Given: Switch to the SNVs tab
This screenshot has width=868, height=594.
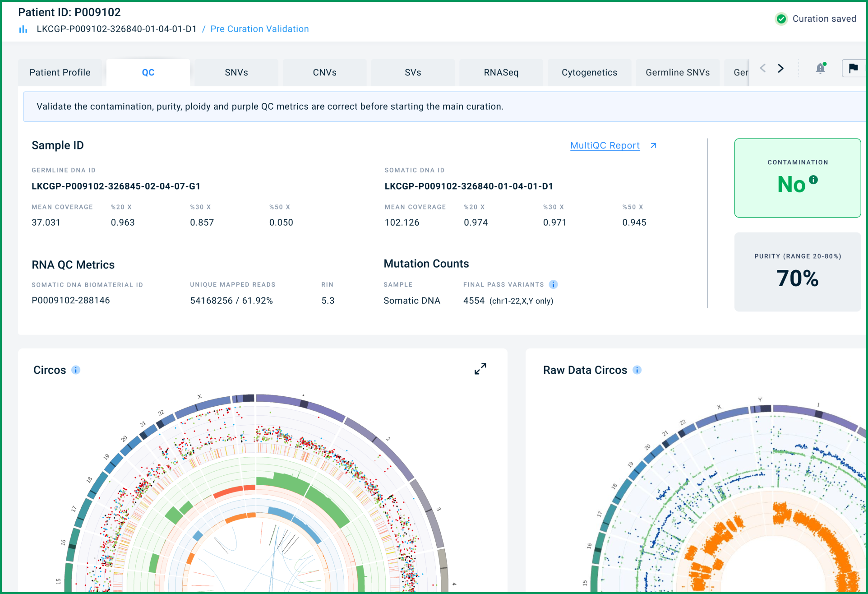Looking at the screenshot, I should click(x=236, y=73).
